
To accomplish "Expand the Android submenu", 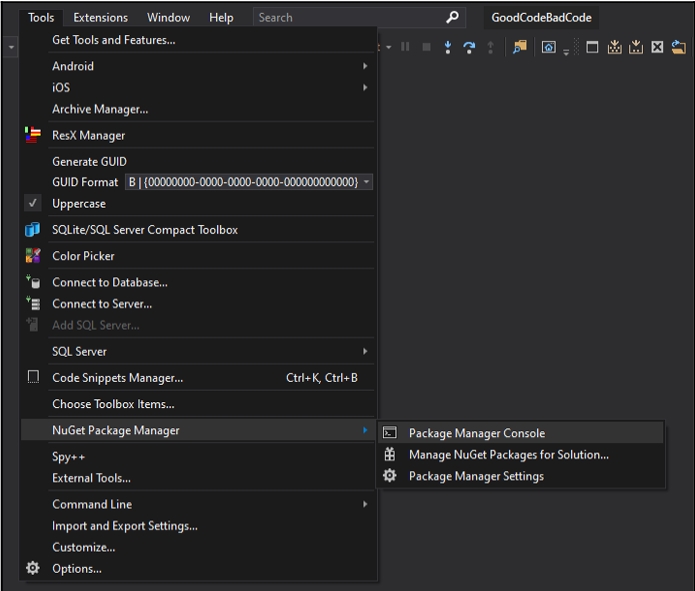I will (x=365, y=66).
